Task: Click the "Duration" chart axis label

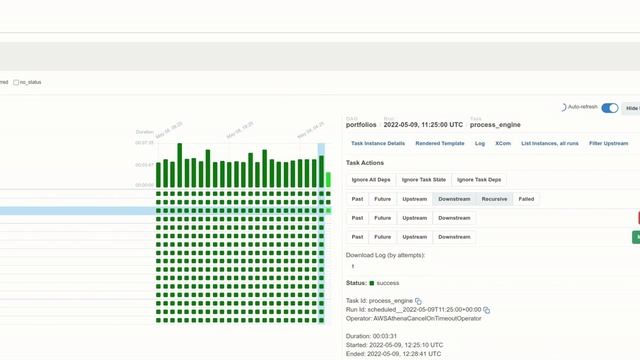Action: [144, 132]
